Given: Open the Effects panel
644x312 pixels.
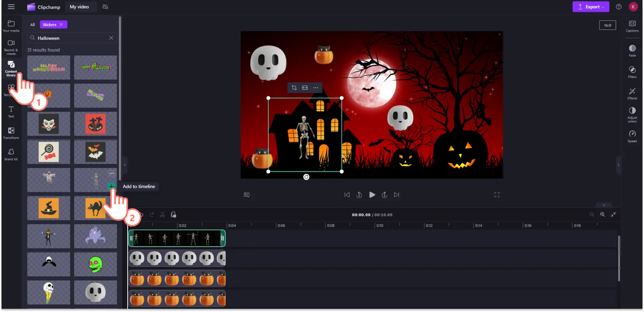Looking at the screenshot, I should tap(632, 93).
